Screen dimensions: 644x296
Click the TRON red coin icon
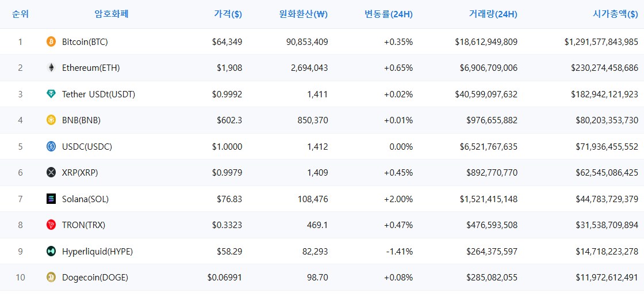pos(51,225)
